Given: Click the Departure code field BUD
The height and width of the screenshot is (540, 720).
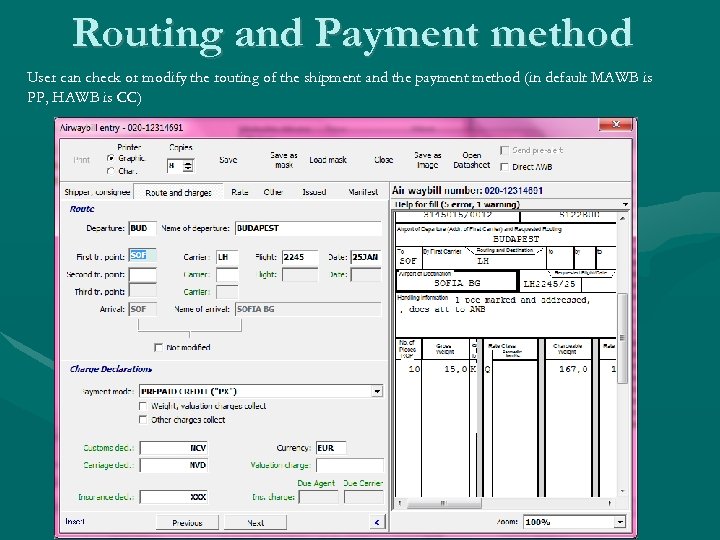Looking at the screenshot, I should pos(142,228).
